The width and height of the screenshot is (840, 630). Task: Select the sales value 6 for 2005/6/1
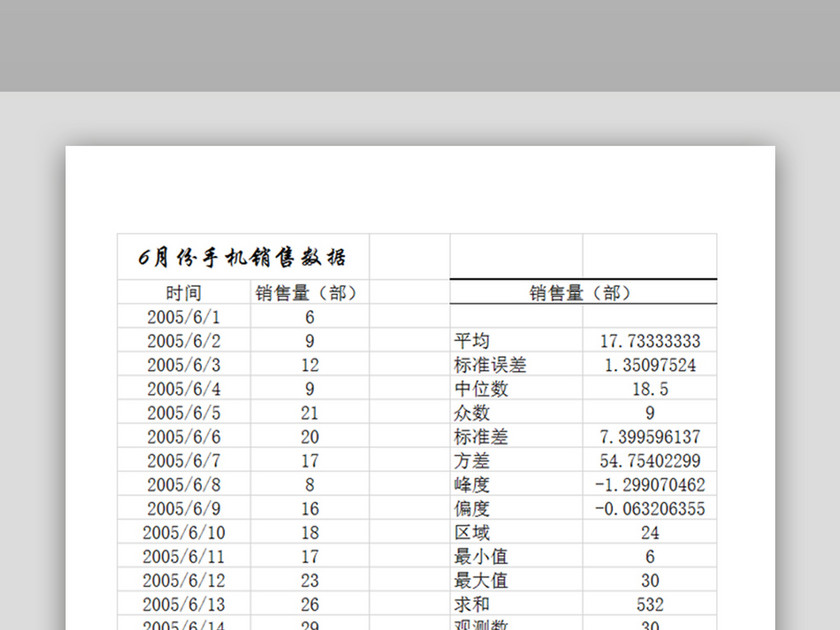(306, 317)
